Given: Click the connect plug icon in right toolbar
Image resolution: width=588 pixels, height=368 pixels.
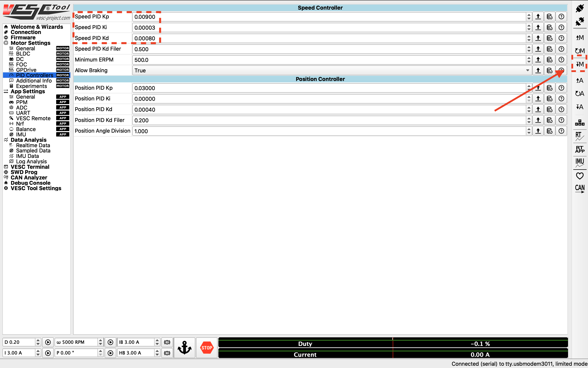Looking at the screenshot, I should click(x=580, y=8).
